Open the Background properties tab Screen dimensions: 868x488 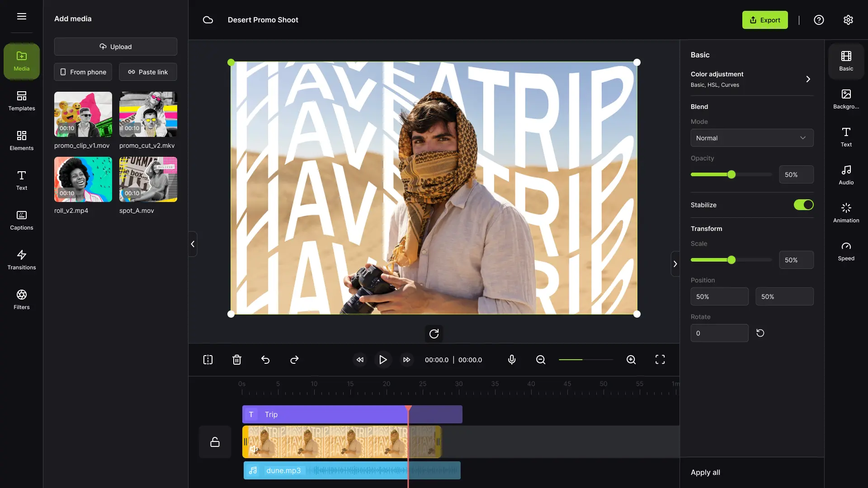tap(846, 99)
